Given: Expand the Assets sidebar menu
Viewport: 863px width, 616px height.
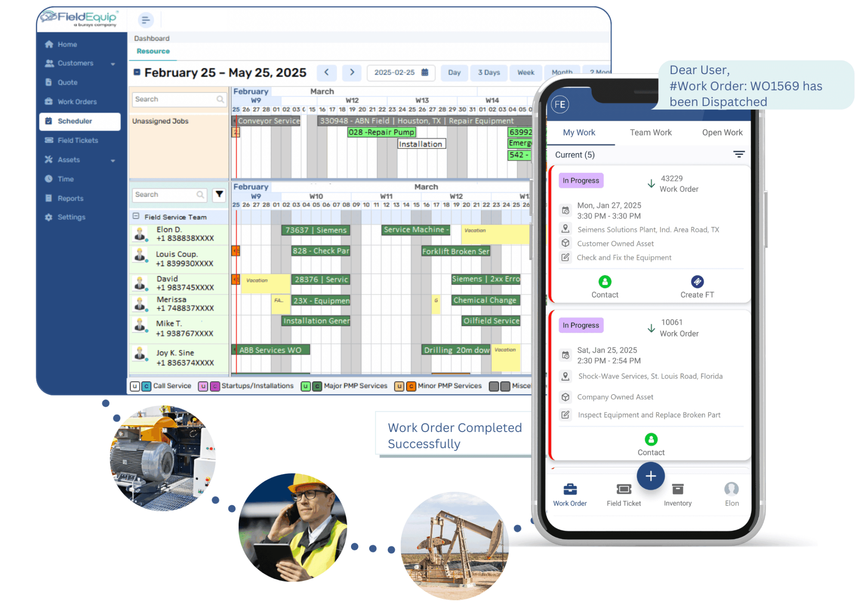Looking at the screenshot, I should [69, 160].
